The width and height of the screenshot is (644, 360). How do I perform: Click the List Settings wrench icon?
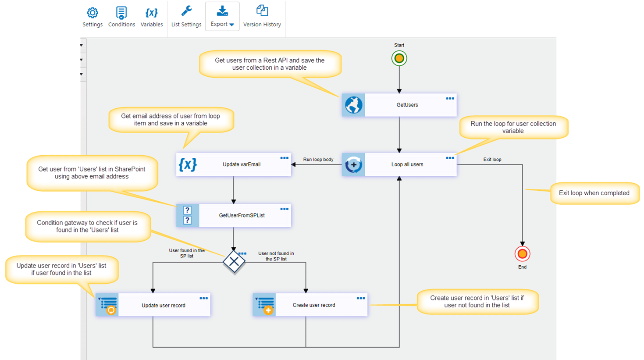click(186, 11)
